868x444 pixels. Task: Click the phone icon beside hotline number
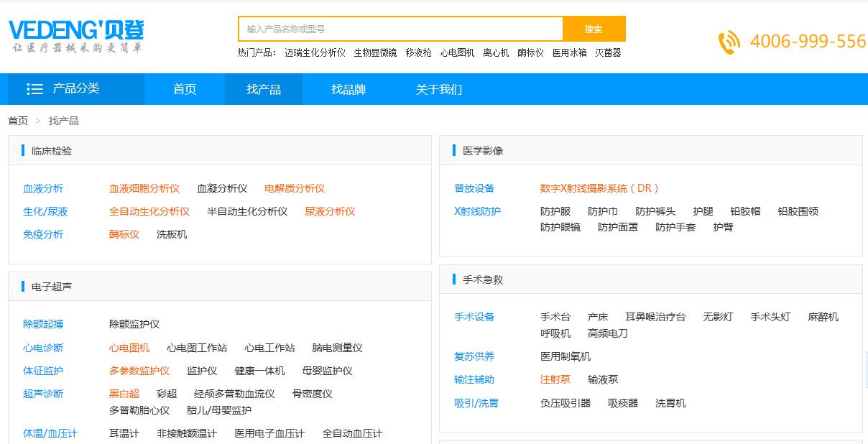(x=729, y=42)
